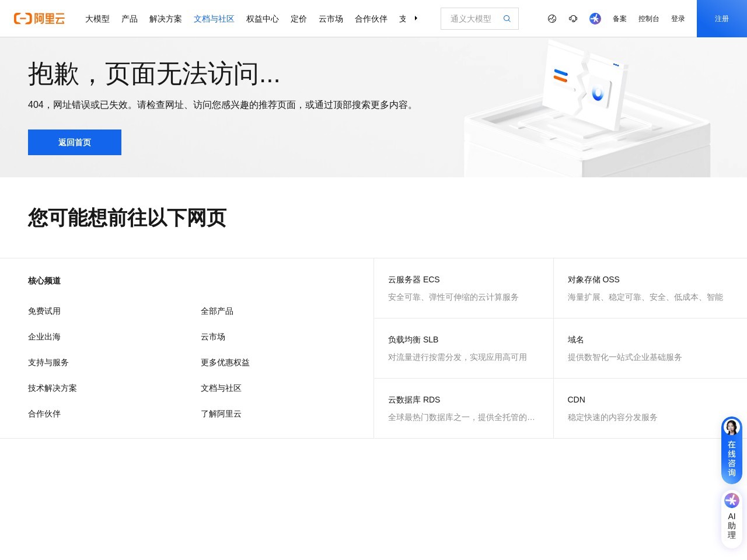Open the 文档与社区 menu in top navigation

(214, 19)
